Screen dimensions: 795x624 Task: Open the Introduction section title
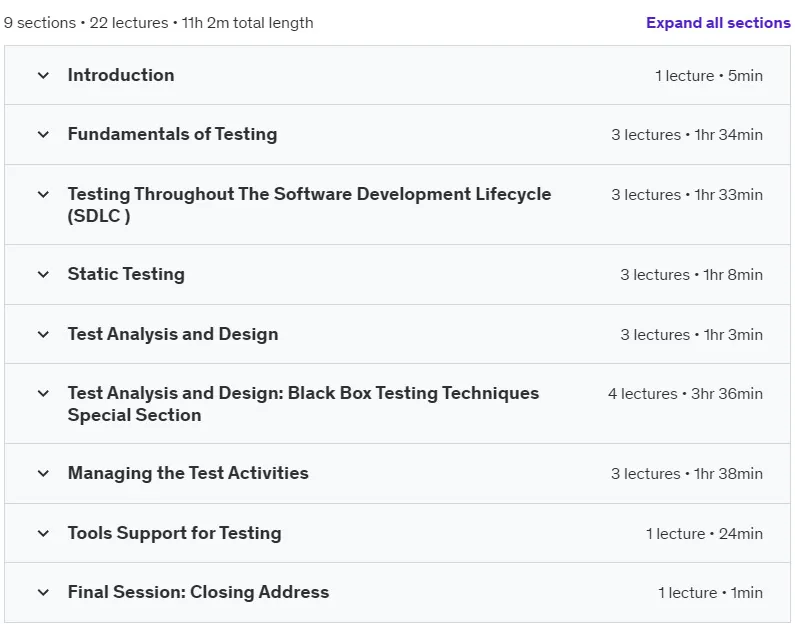(121, 75)
